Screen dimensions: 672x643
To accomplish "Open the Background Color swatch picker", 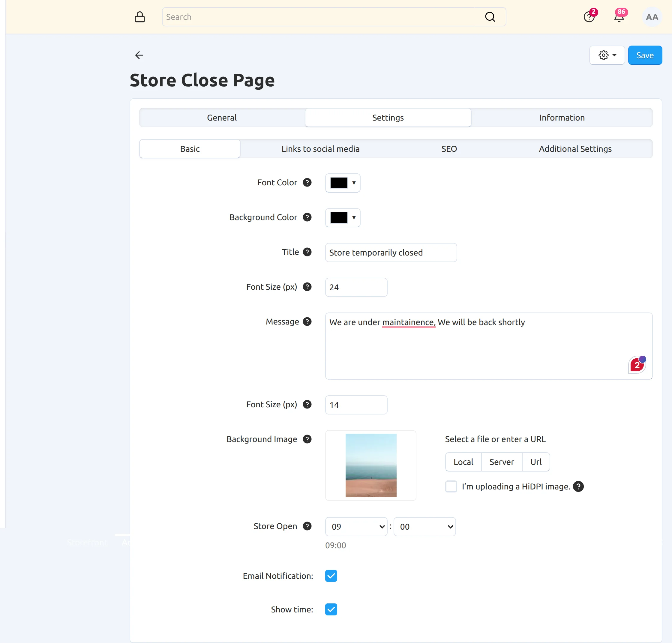I will pyautogui.click(x=343, y=218).
